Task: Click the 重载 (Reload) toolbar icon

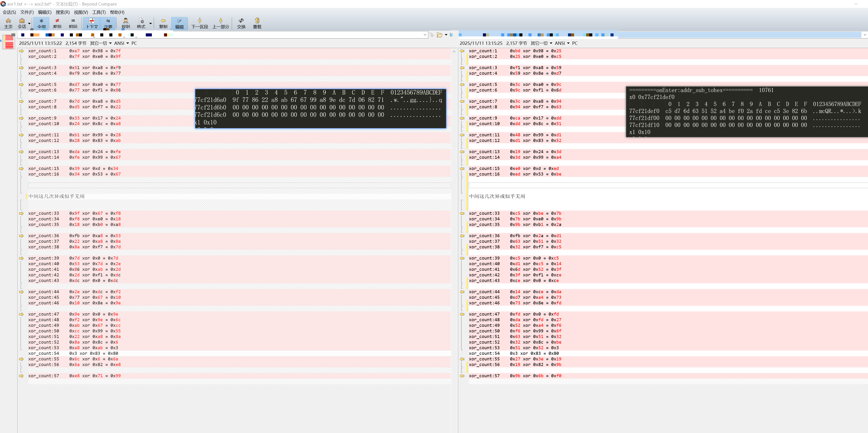Action: point(257,23)
